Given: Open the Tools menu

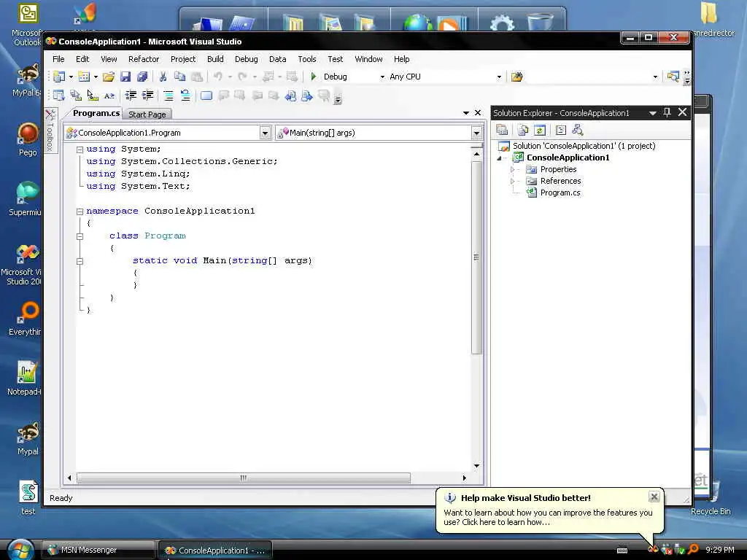Looking at the screenshot, I should point(307,59).
